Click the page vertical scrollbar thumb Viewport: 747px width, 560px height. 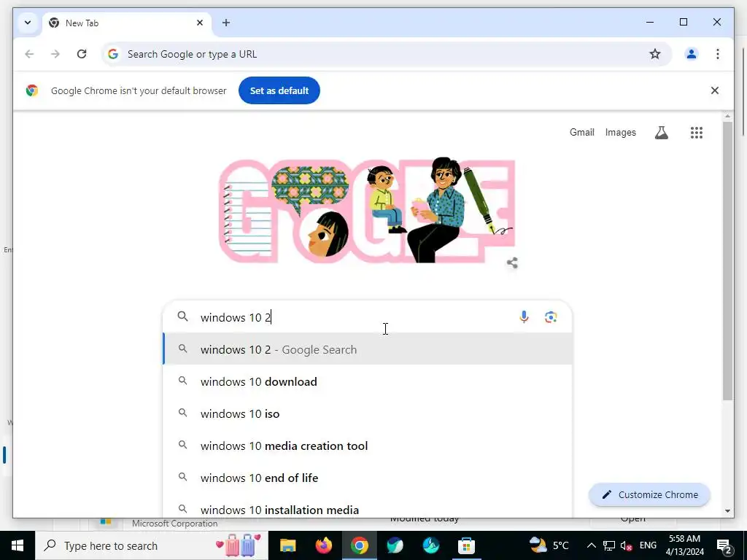727,261
